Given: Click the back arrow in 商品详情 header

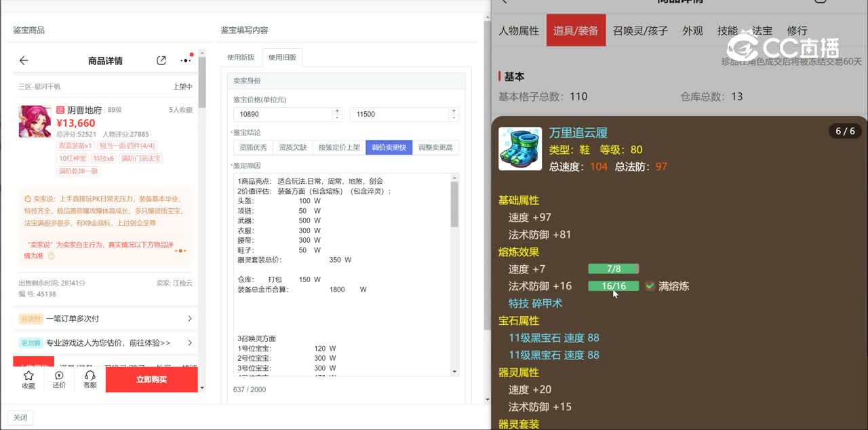Looking at the screenshot, I should pos(24,61).
